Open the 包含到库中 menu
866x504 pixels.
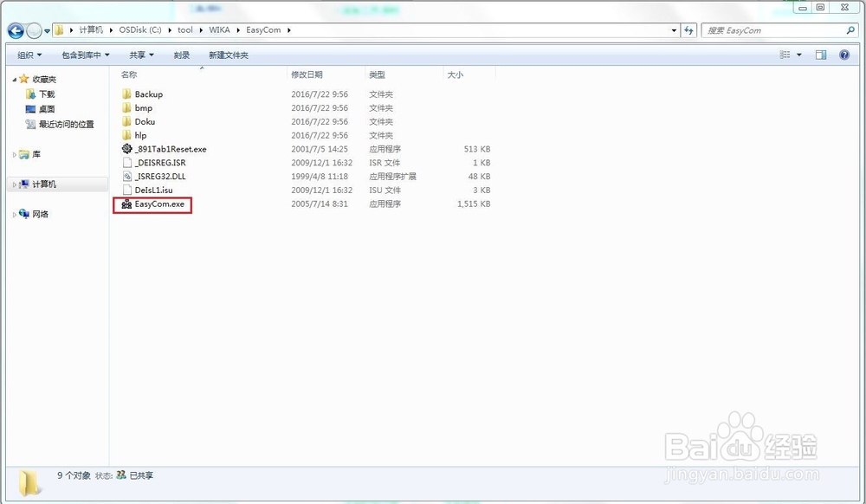click(86, 55)
